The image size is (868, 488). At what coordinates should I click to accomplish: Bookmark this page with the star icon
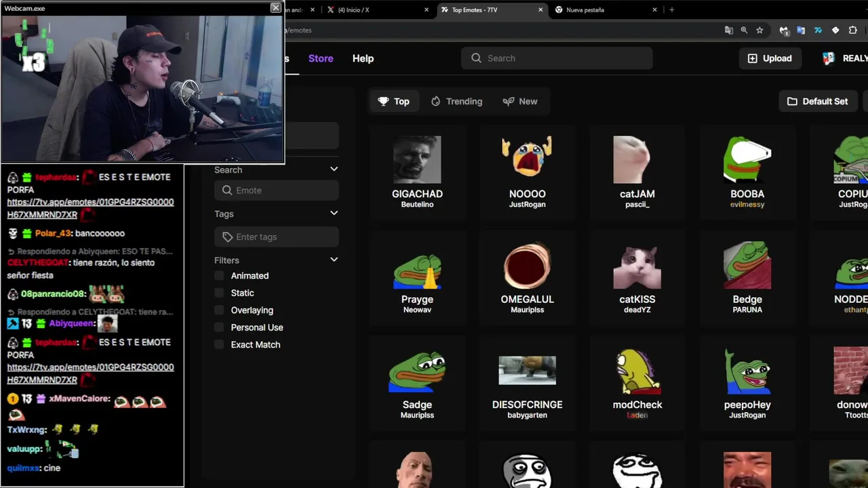click(x=759, y=30)
